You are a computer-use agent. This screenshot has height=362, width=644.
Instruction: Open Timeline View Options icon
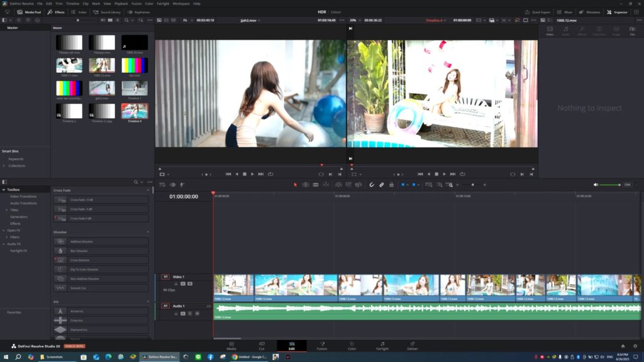point(162,185)
